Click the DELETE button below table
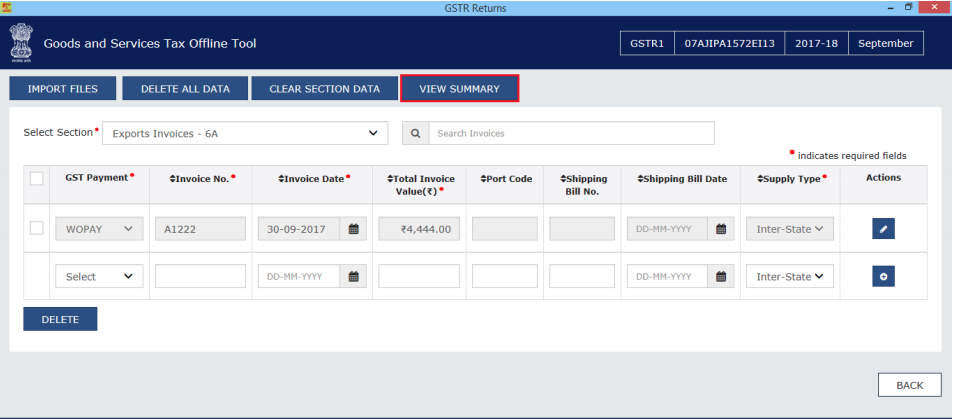This screenshot has width=954, height=419. (60, 319)
